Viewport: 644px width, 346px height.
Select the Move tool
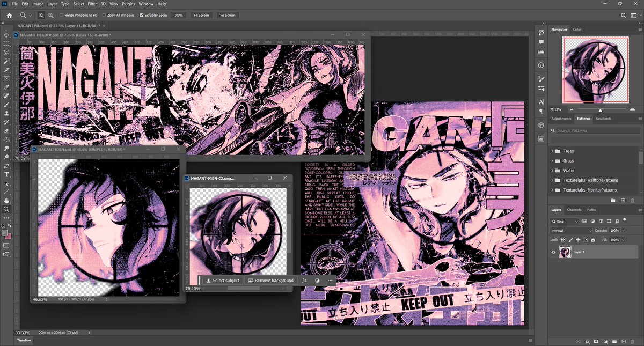coord(7,34)
